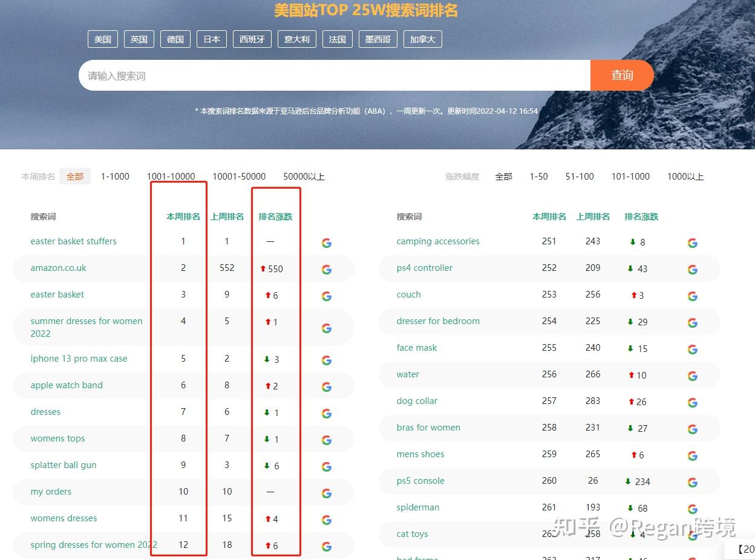
Task: Open Google icon for summer dresses for women 2022
Action: point(327,328)
